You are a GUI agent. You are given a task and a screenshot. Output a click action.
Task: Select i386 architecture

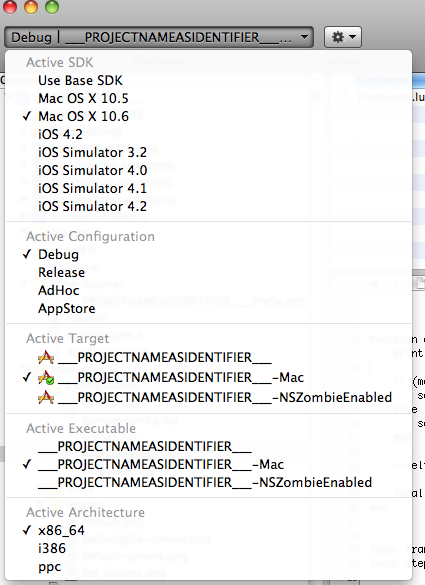(52, 548)
